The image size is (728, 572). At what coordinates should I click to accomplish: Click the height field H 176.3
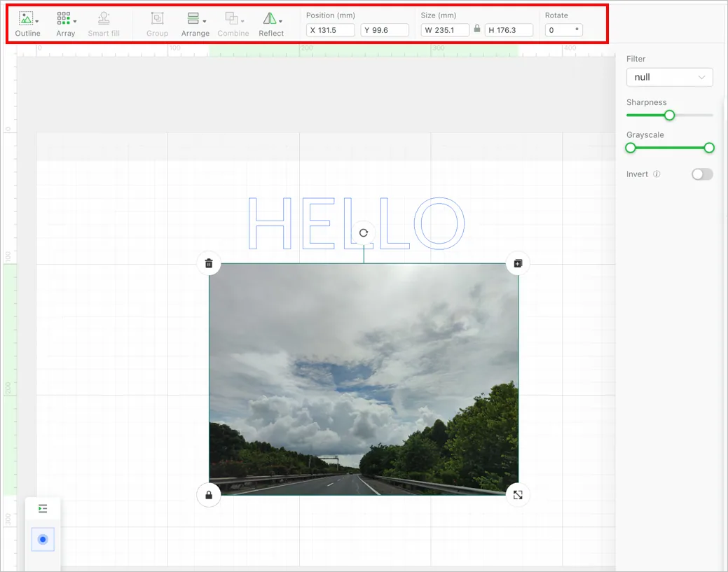tap(509, 30)
